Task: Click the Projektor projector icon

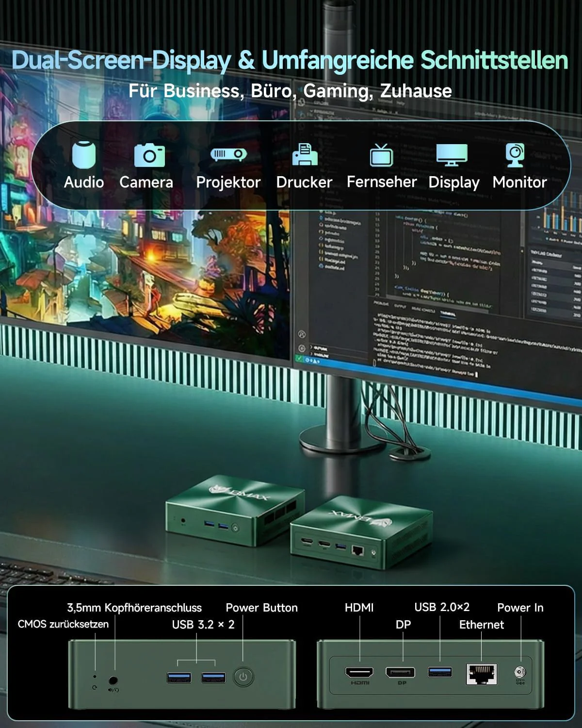Action: (228, 154)
